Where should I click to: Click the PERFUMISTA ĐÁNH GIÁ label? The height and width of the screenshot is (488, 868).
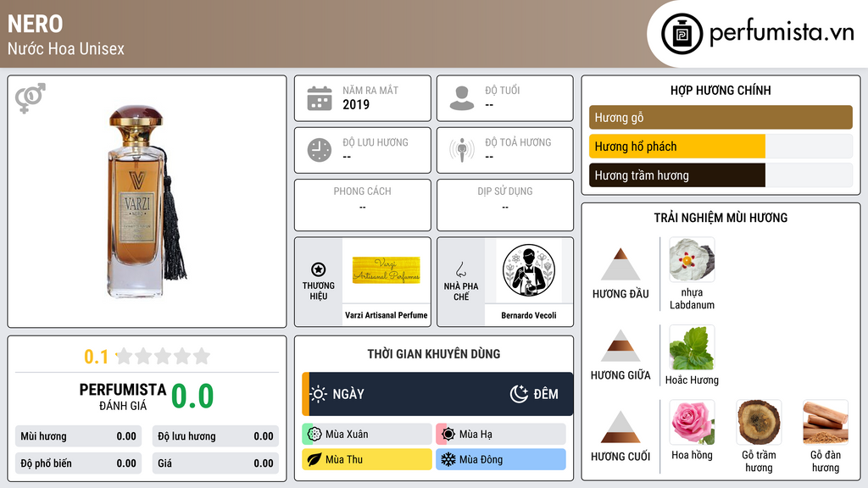[122, 396]
